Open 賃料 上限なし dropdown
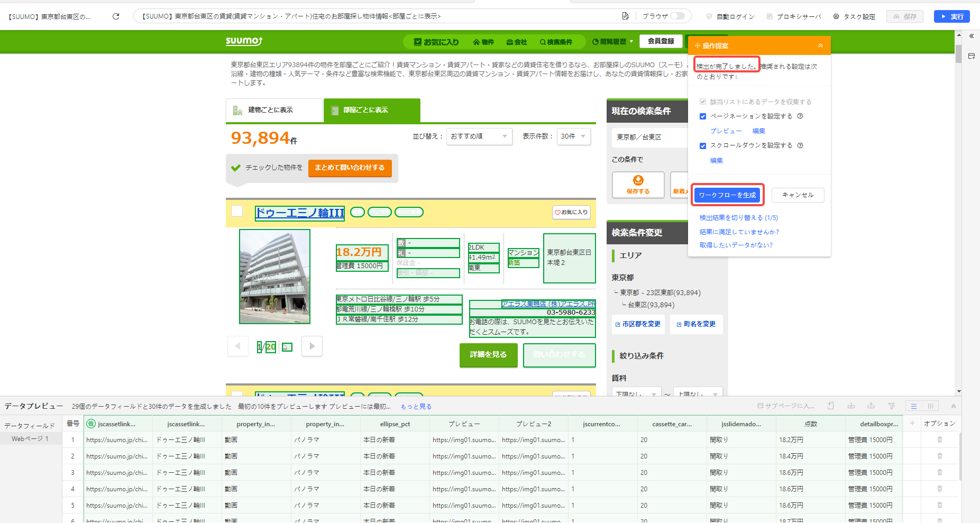Viewport: 980px width, 523px height. click(x=698, y=393)
